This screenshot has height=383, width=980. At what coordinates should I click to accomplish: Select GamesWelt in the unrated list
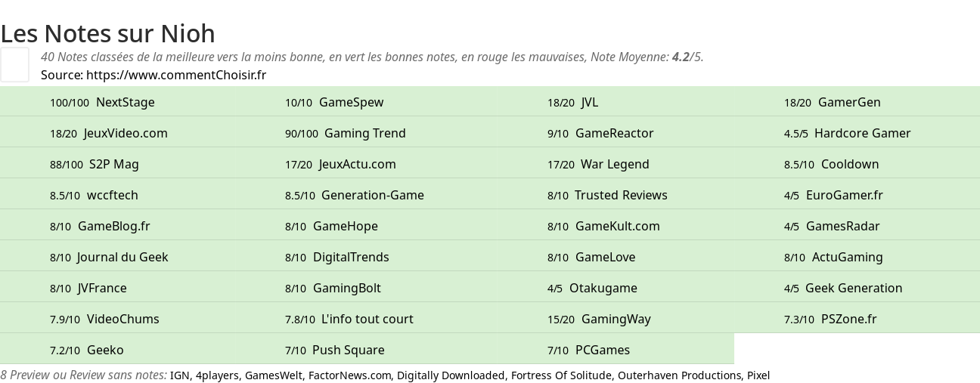273,375
